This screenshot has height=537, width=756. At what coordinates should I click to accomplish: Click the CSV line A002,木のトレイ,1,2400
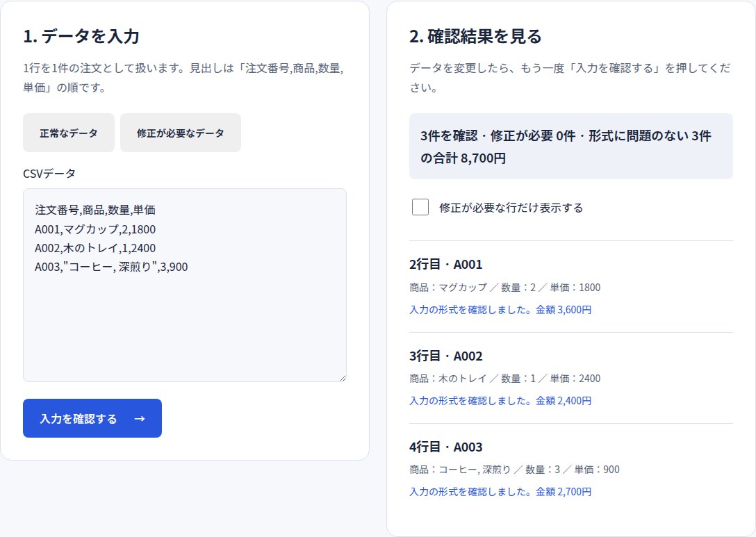point(95,248)
